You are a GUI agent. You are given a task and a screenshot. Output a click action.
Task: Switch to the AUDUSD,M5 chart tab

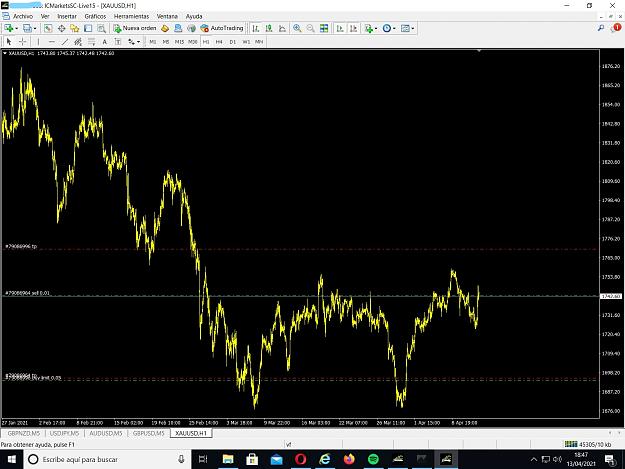point(106,433)
